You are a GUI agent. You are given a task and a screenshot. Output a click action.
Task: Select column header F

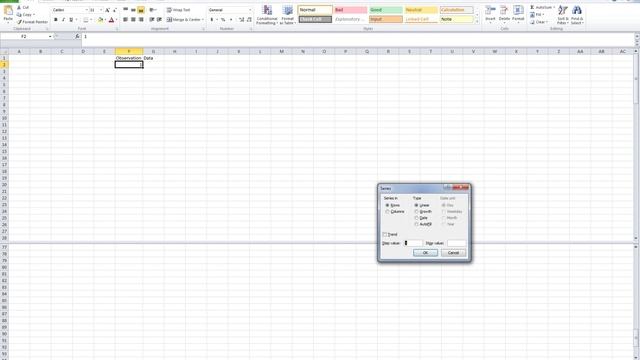pyautogui.click(x=129, y=51)
